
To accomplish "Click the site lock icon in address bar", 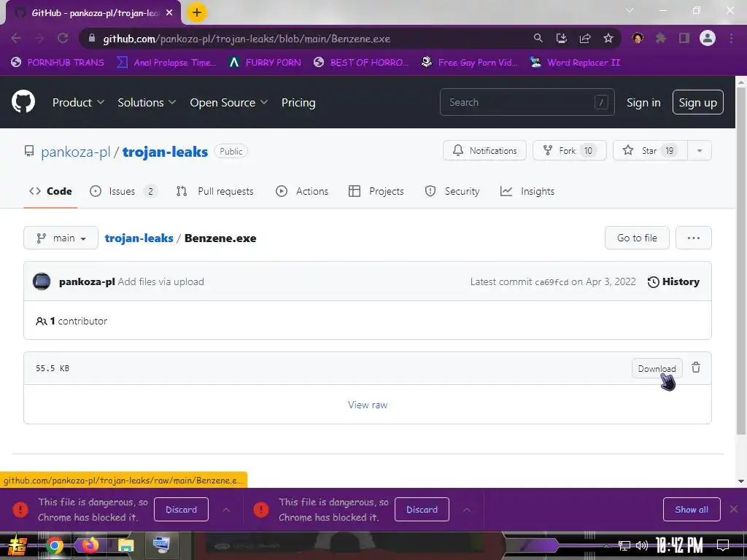I will coord(92,38).
